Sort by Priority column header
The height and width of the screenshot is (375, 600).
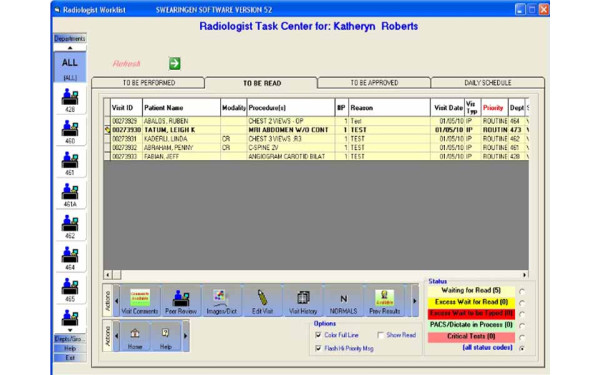[x=493, y=108]
